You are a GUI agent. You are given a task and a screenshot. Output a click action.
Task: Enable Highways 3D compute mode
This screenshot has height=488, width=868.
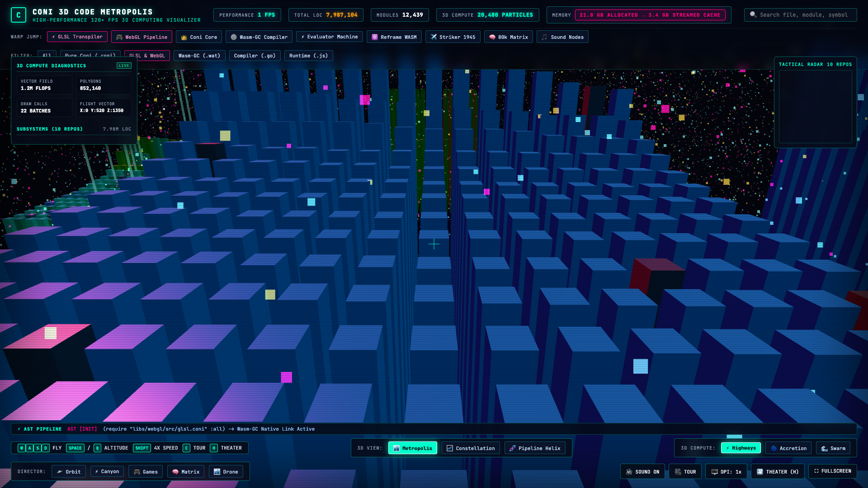741,448
